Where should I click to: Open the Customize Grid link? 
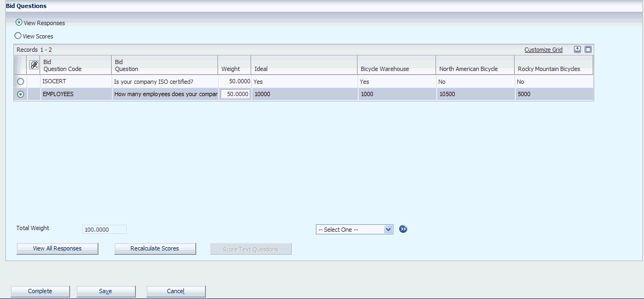[x=544, y=50]
